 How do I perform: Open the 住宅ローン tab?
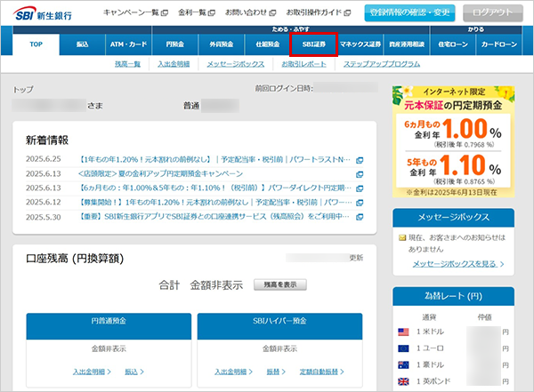[453, 44]
